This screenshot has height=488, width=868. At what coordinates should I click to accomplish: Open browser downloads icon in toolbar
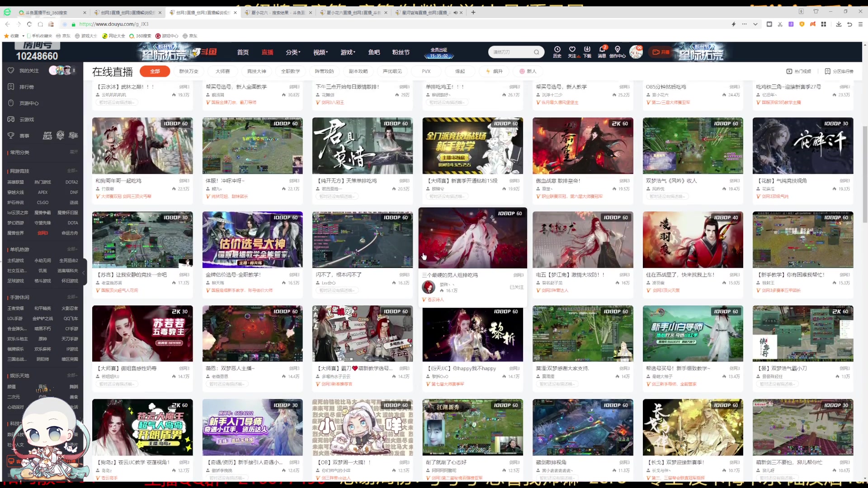tap(839, 24)
